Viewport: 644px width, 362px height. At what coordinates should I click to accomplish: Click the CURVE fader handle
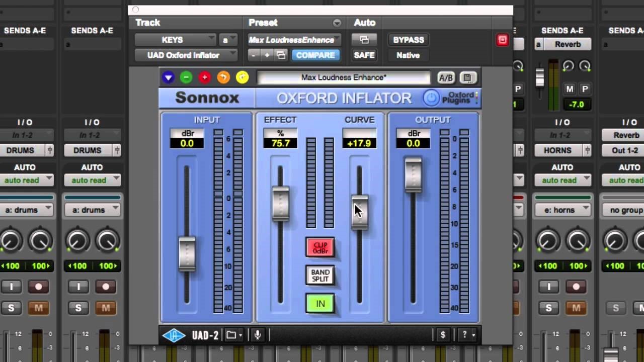pyautogui.click(x=359, y=211)
